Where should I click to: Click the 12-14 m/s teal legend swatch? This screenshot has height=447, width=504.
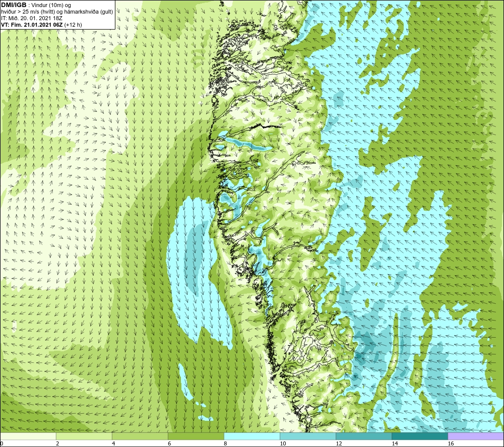tap(364, 436)
